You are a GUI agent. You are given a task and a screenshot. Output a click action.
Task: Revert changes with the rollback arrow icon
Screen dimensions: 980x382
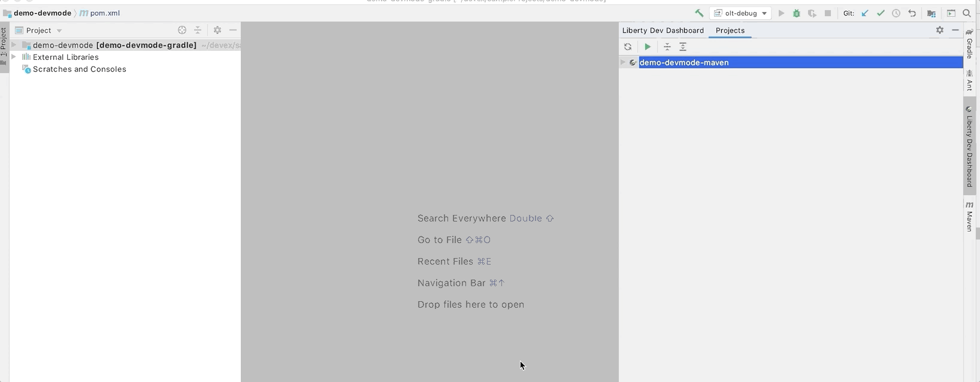(x=912, y=13)
